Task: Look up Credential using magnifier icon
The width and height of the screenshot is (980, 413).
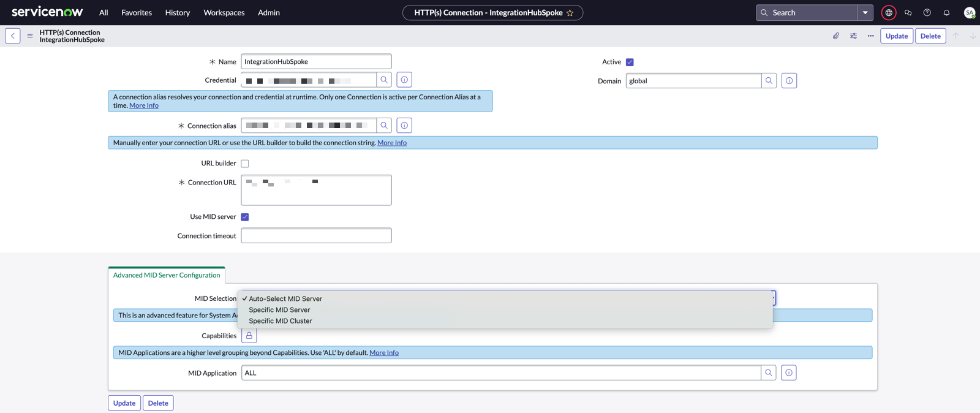Action: [384, 80]
